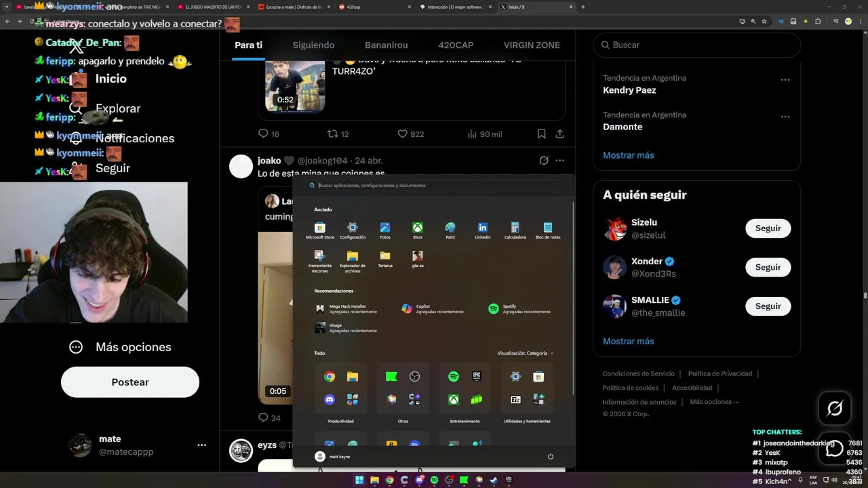Open recommended Copilot app
This screenshot has width=868, height=488.
433,308
